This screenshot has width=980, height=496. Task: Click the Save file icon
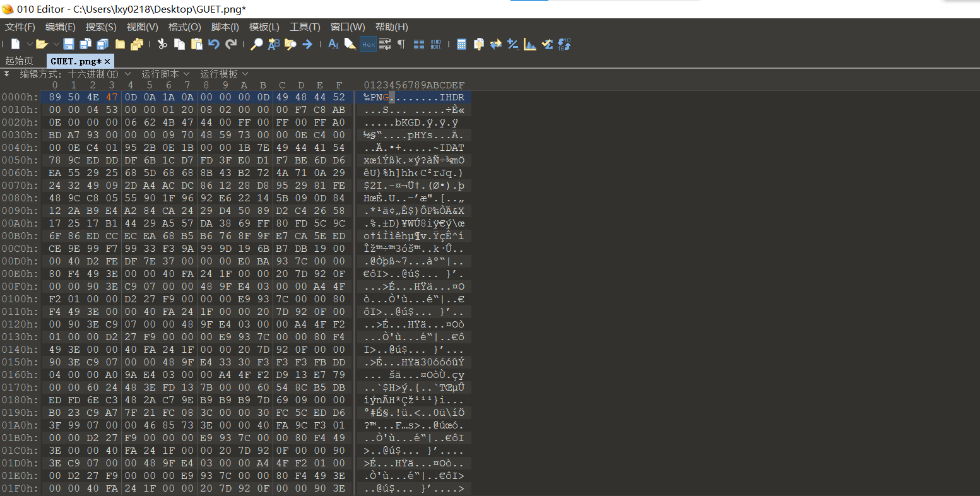click(x=69, y=44)
